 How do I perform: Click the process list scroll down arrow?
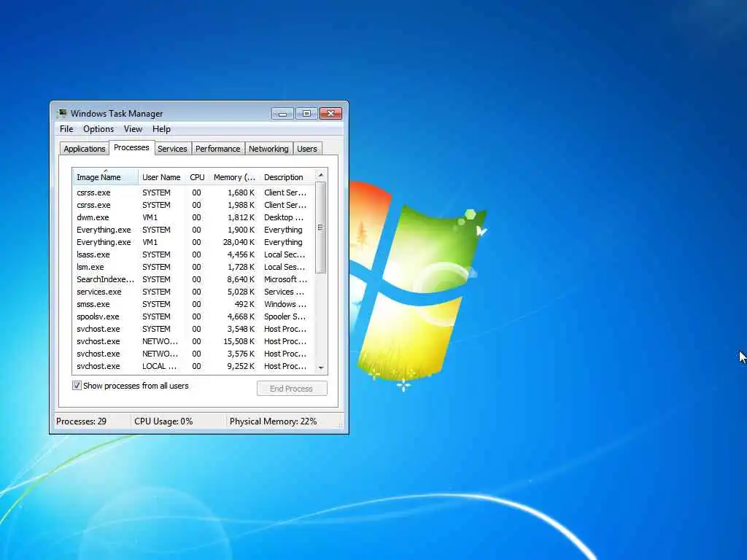321,367
